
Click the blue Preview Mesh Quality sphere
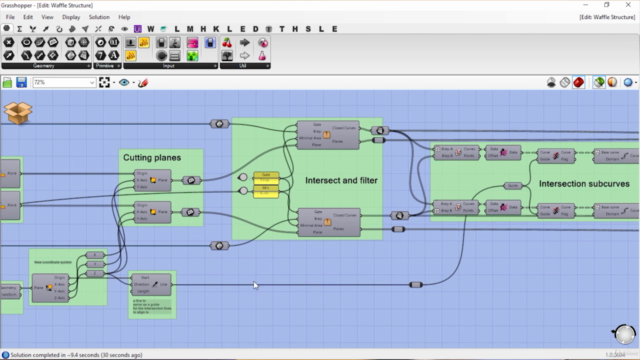[628, 82]
